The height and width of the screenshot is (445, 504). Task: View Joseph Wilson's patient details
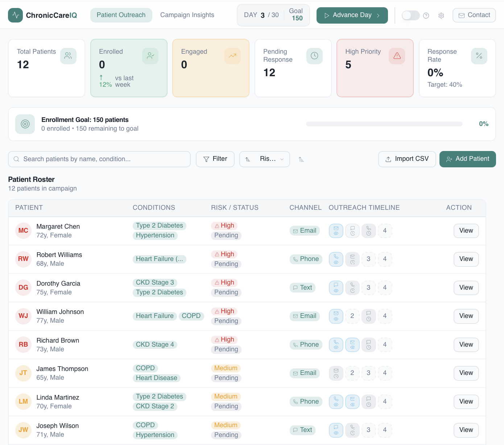point(466,430)
